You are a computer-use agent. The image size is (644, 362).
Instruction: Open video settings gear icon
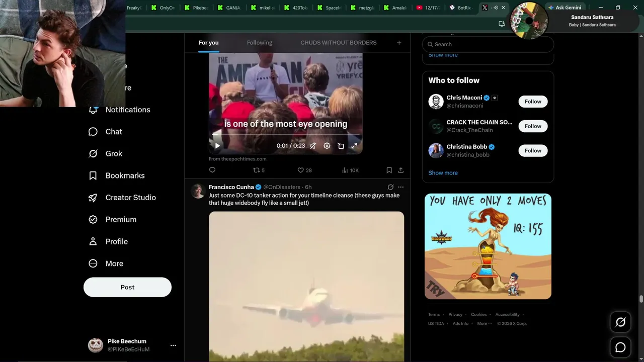pyautogui.click(x=327, y=146)
